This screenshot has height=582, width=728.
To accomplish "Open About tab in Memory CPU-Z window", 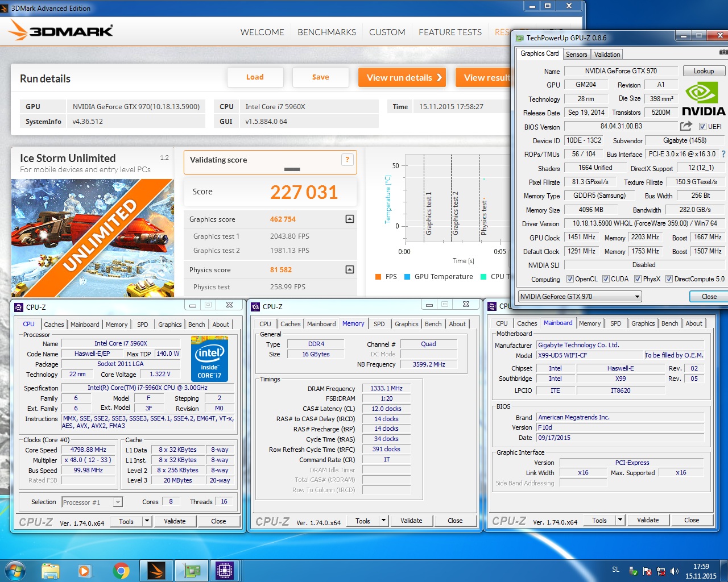I will (x=457, y=324).
